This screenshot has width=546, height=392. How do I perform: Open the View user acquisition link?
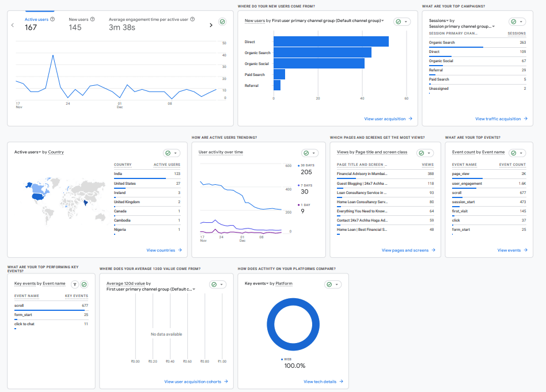[x=388, y=119]
